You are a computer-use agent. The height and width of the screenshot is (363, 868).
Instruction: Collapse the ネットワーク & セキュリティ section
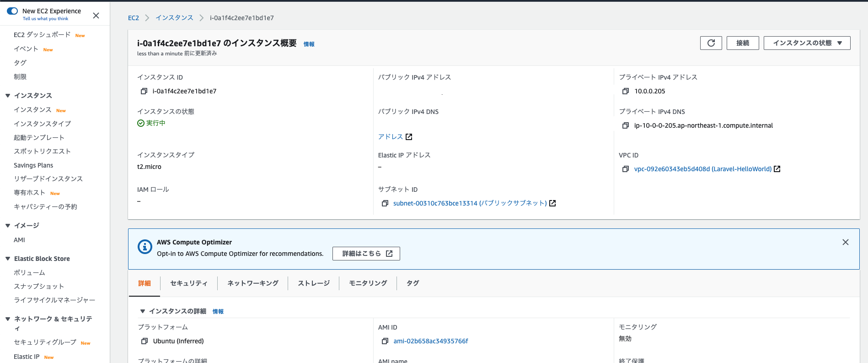[8, 319]
